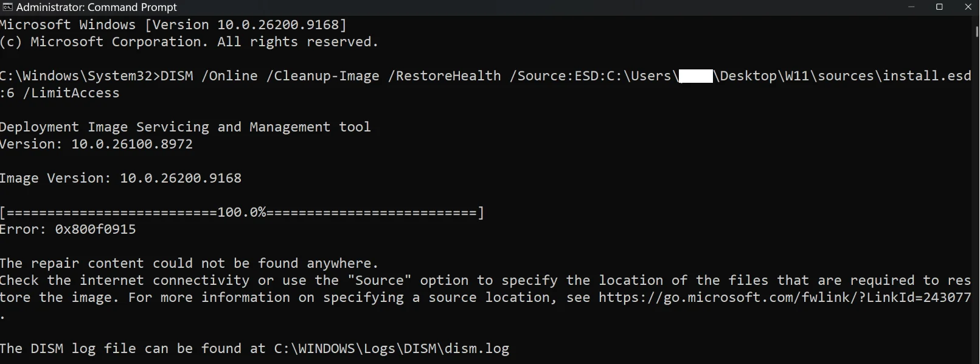Click the 'Microsoft Windows [Version 10.0.26200.9168]' header
The width and height of the screenshot is (980, 364).
coord(173,25)
